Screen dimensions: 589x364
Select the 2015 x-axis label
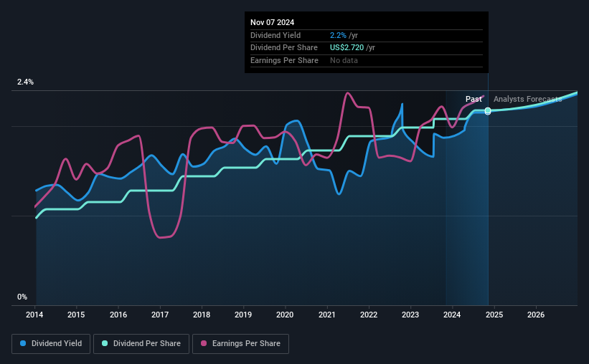(x=76, y=315)
